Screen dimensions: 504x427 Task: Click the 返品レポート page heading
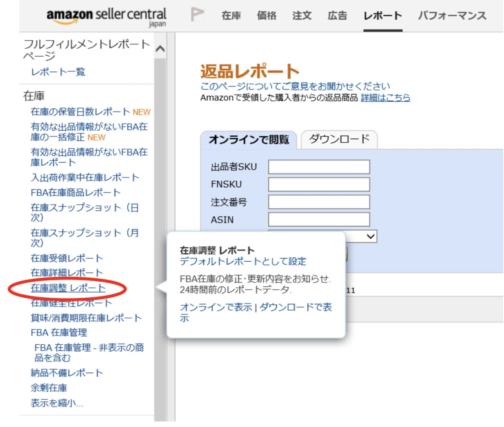(249, 71)
